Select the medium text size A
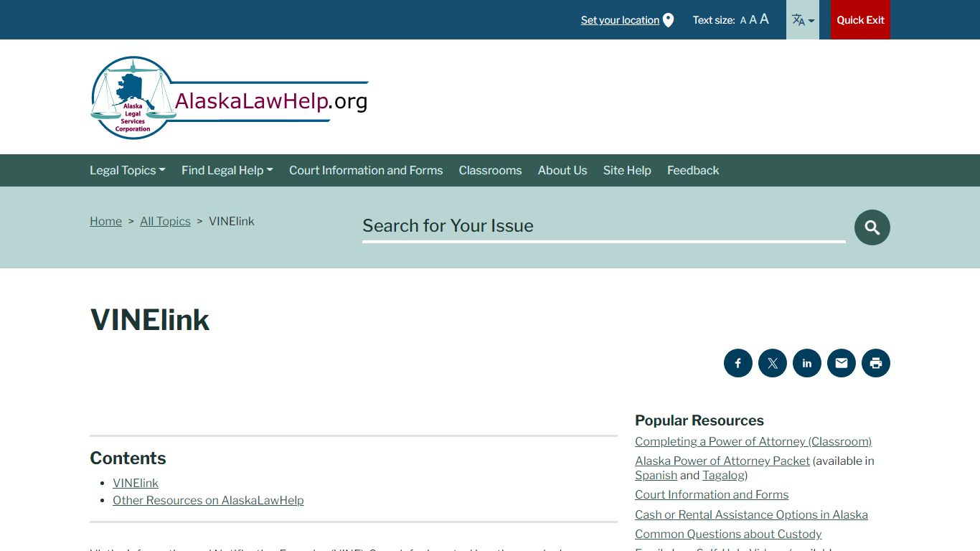Image resolution: width=980 pixels, height=551 pixels. [753, 20]
